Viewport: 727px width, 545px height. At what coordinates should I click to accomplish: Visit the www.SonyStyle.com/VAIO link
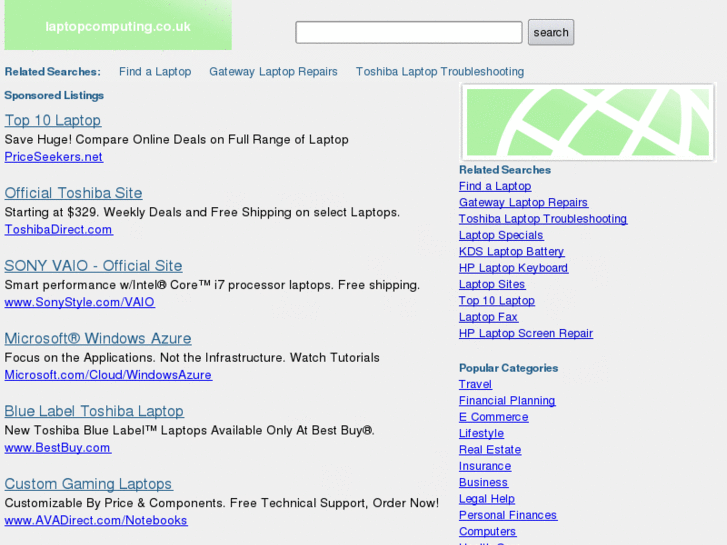(79, 302)
